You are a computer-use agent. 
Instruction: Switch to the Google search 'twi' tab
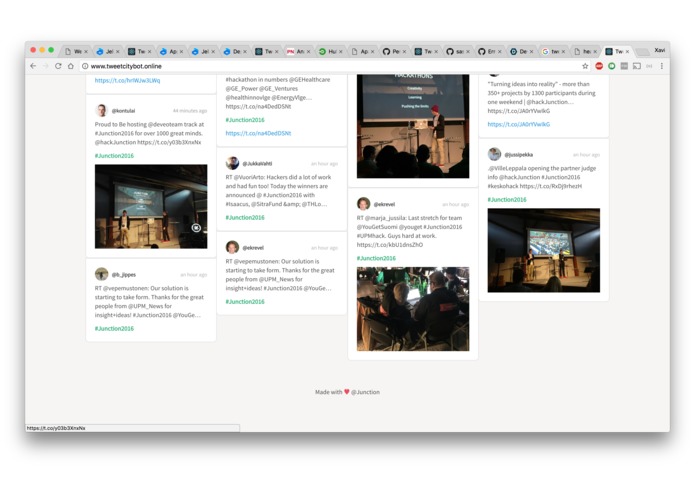(x=552, y=51)
